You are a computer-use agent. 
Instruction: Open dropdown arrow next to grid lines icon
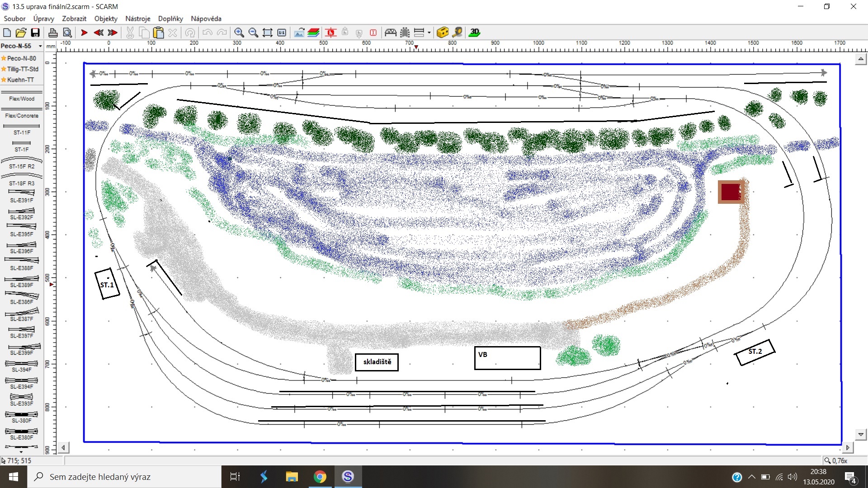[x=429, y=33]
